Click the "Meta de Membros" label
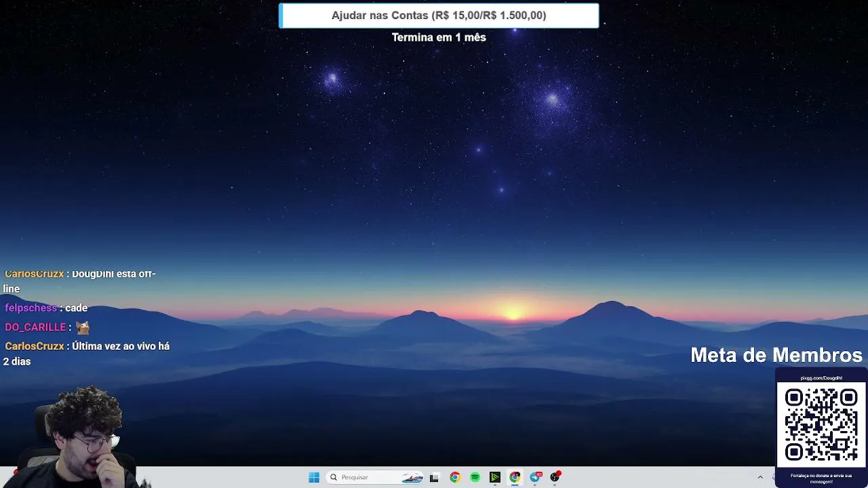This screenshot has height=488, width=868. (x=776, y=355)
